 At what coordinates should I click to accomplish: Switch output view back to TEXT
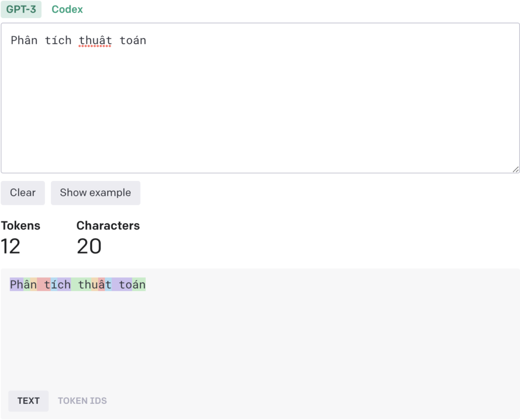pyautogui.click(x=28, y=401)
